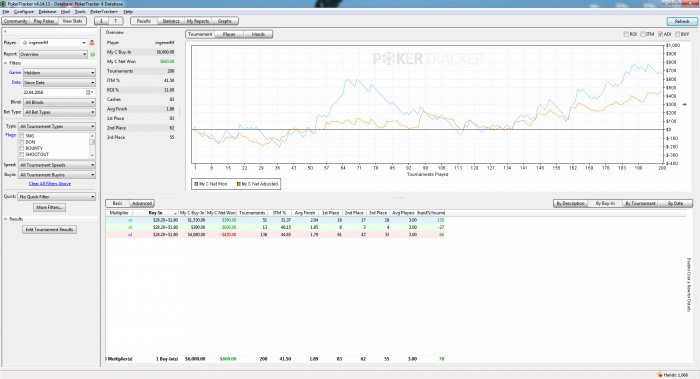The image size is (700, 379).
Task: Open the Configure menu
Action: pyautogui.click(x=24, y=12)
